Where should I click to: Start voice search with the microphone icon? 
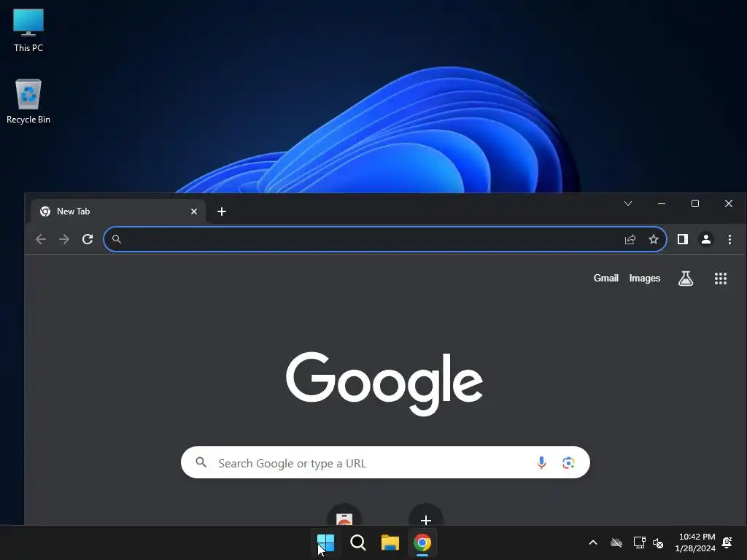coord(541,462)
